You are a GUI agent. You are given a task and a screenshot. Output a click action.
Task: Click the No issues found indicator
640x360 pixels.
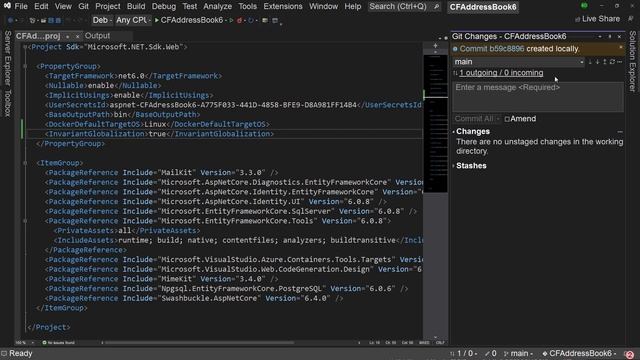coord(59,342)
